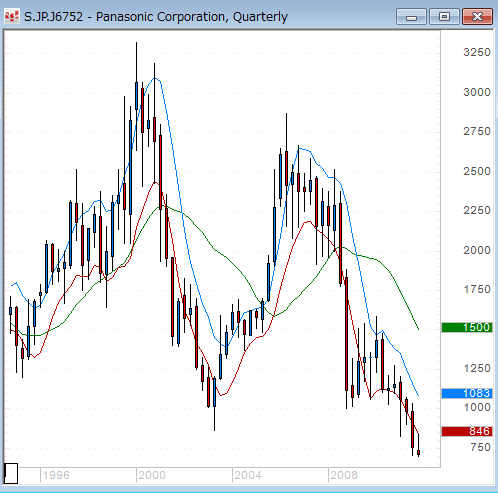The image size is (498, 493).
Task: Click the green 1500 moving average label
Action: click(467, 327)
